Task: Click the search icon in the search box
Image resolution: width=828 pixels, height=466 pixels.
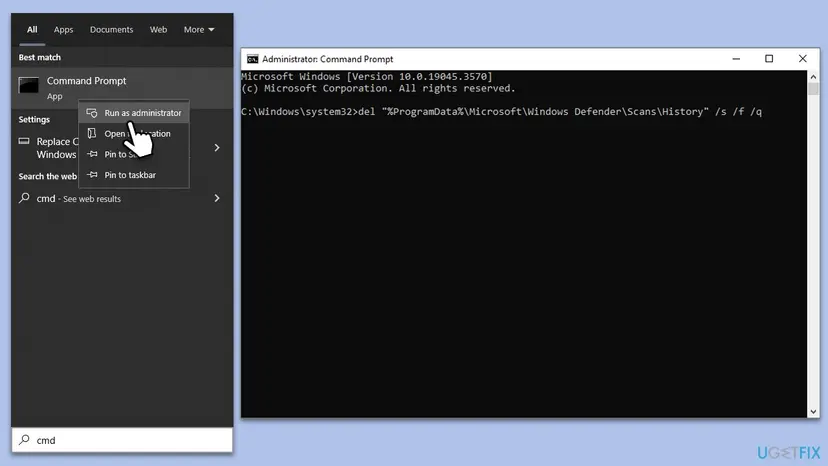Action: [24, 440]
